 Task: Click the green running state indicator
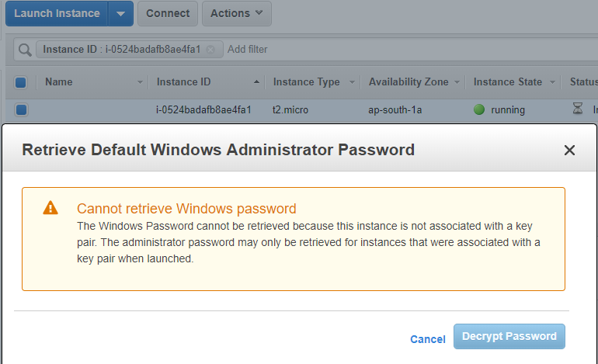[479, 109]
